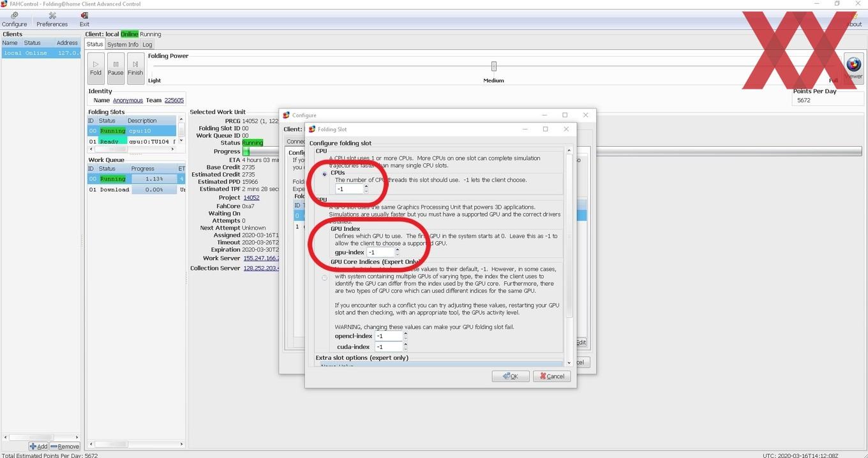Select work queue 00 Running row
Image resolution: width=868 pixels, height=458 pixels.
[x=136, y=179]
